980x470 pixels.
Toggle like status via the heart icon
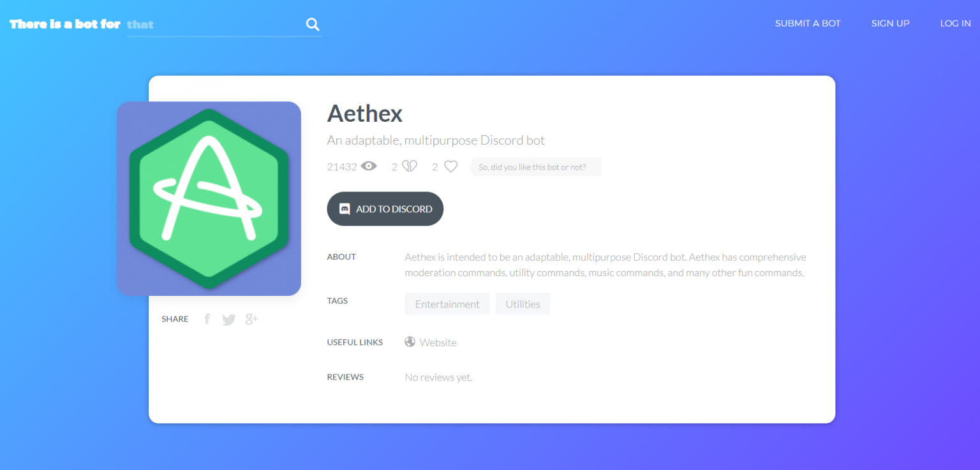[450, 166]
